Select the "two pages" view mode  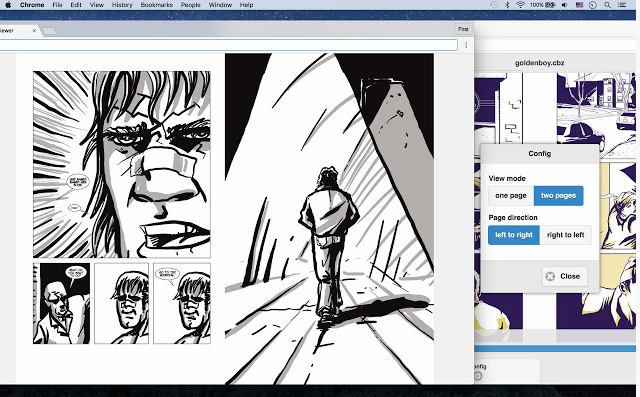pos(558,195)
